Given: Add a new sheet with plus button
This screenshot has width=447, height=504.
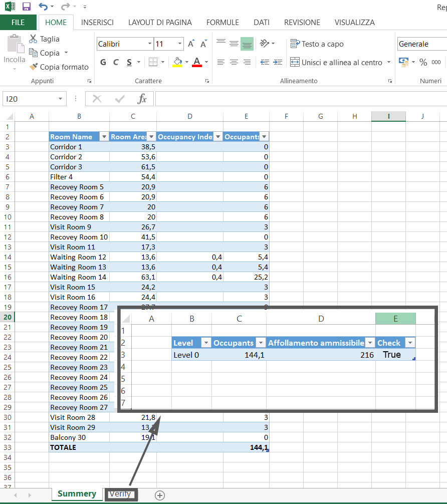Looking at the screenshot, I should tap(160, 495).
